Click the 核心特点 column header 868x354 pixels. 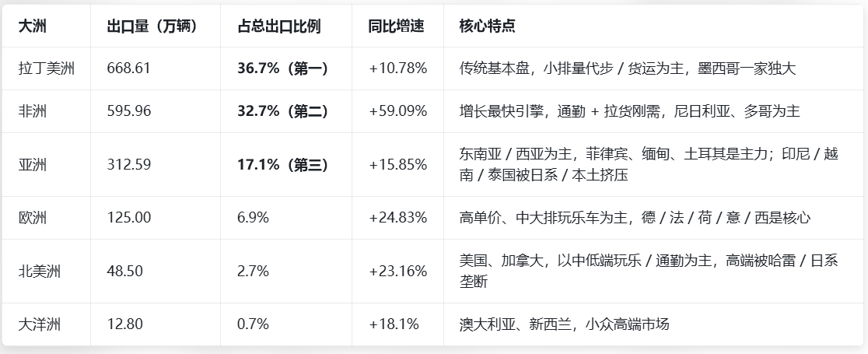(488, 26)
